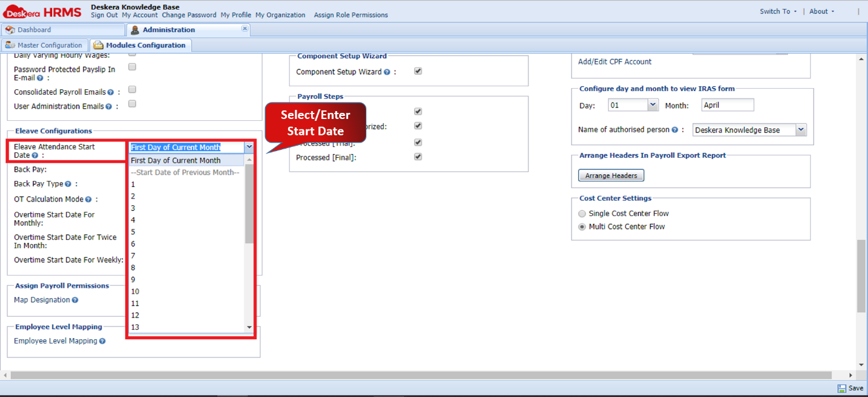
Task: Uncheck the Component Setup Wizard checkbox
Action: (x=417, y=71)
